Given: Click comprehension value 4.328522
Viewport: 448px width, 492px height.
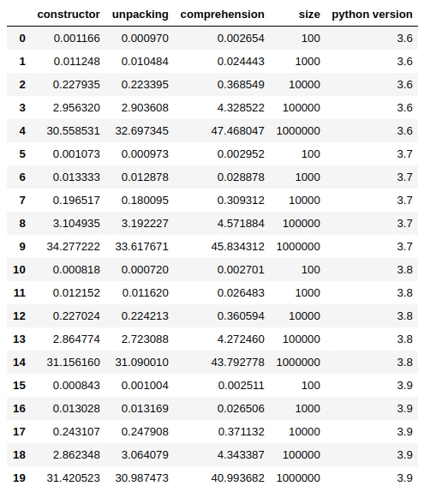Looking at the screenshot, I should click(241, 108).
